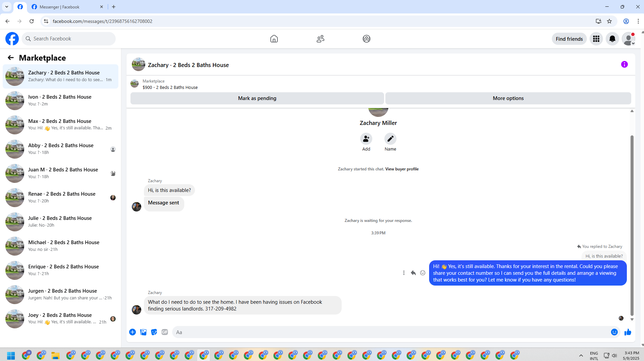Open Renae's conversation

[x=61, y=197]
